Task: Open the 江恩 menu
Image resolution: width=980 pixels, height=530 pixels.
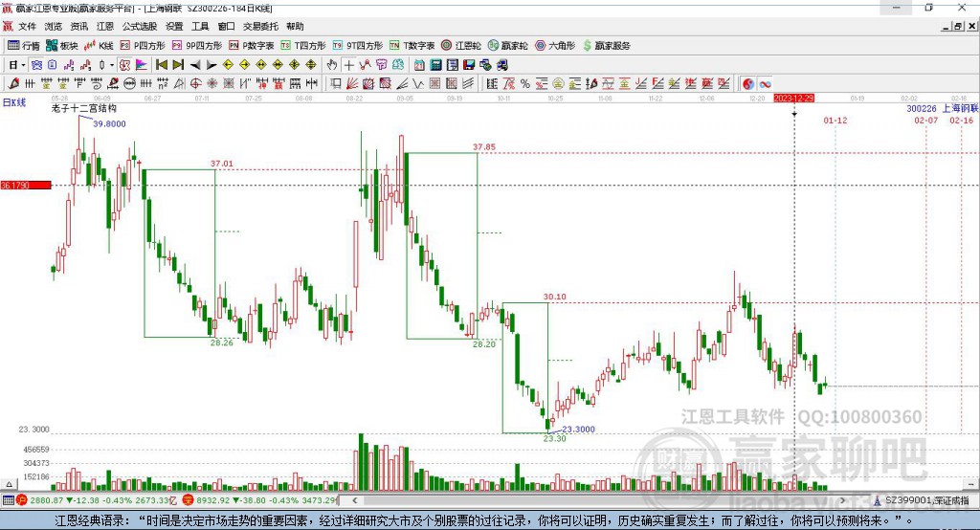Action: coord(105,26)
